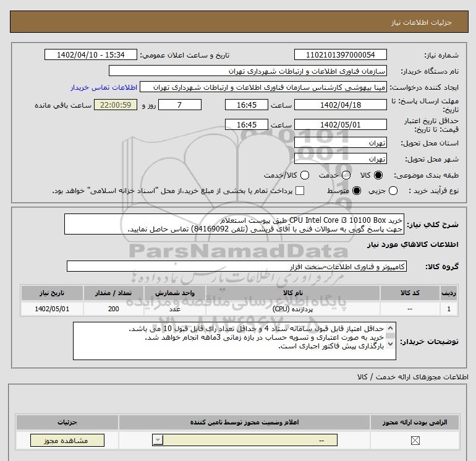Viewport: 476px width, 461px height.
Task: Toggle the mandatory license checkbox
Action: coord(415,441)
